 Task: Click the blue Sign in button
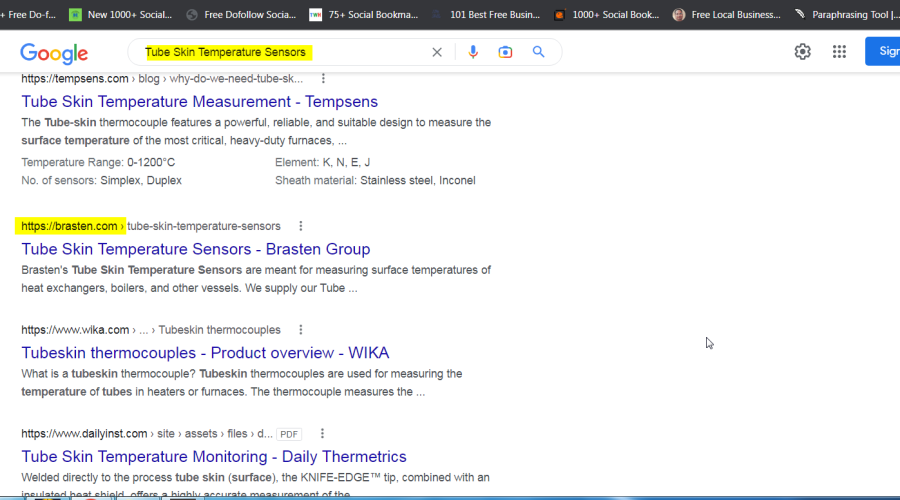pos(884,52)
